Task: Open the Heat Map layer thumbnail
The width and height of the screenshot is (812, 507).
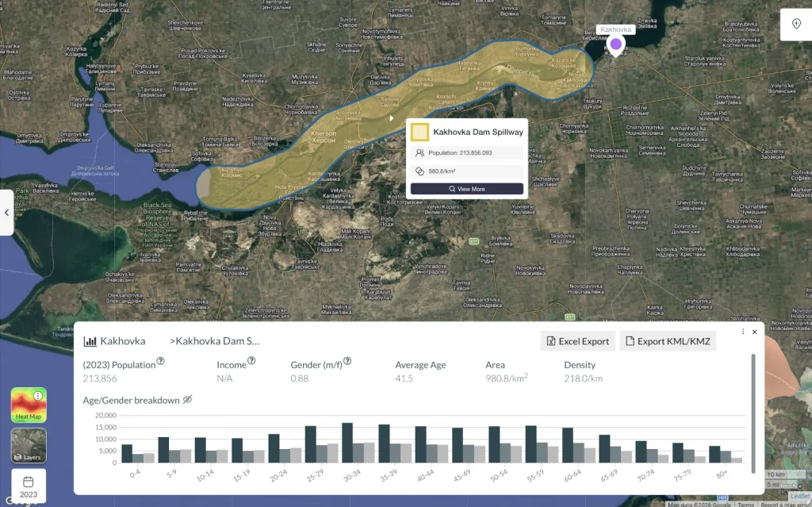Action: (x=29, y=404)
